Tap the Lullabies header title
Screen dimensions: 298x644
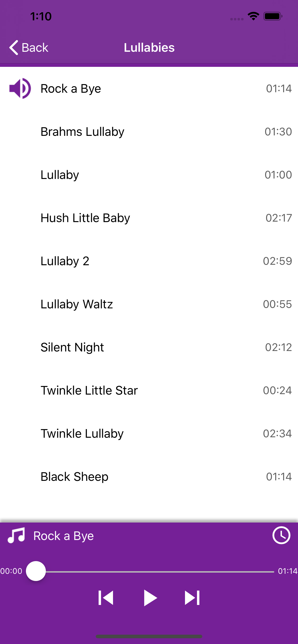click(x=149, y=47)
